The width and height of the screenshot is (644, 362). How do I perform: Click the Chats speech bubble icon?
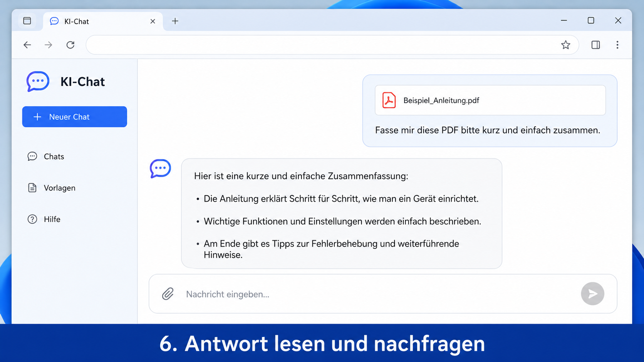pos(32,156)
